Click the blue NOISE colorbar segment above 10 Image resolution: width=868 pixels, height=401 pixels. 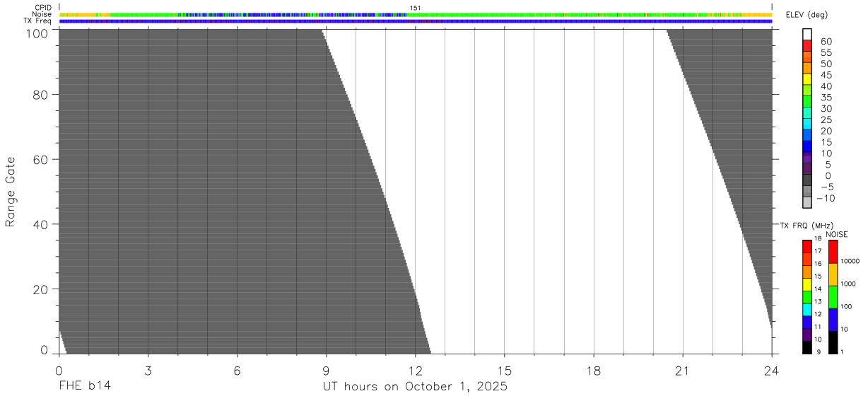pyautogui.click(x=833, y=320)
